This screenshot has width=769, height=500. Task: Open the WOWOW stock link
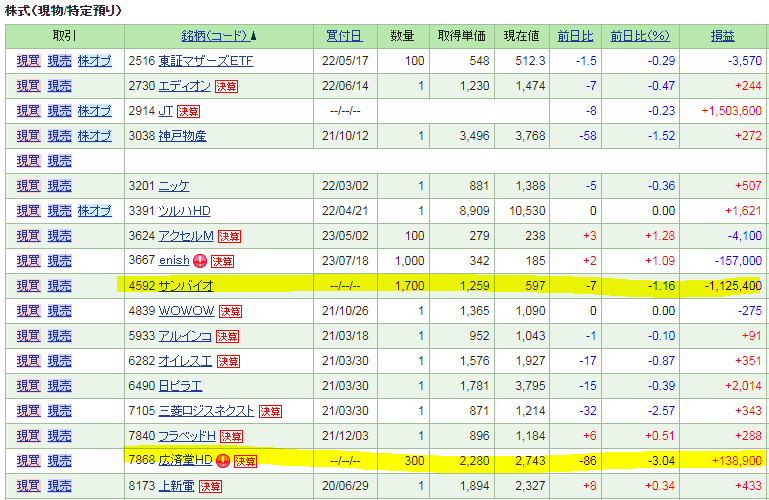pyautogui.click(x=187, y=311)
